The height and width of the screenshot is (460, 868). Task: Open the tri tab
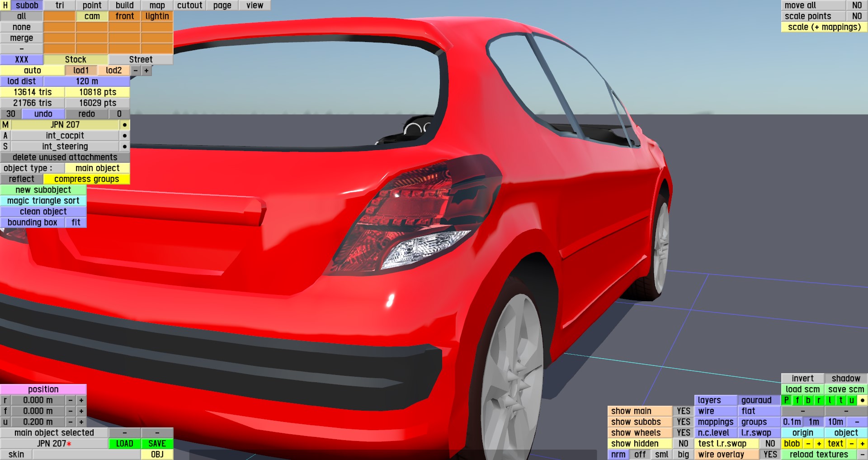tap(60, 5)
